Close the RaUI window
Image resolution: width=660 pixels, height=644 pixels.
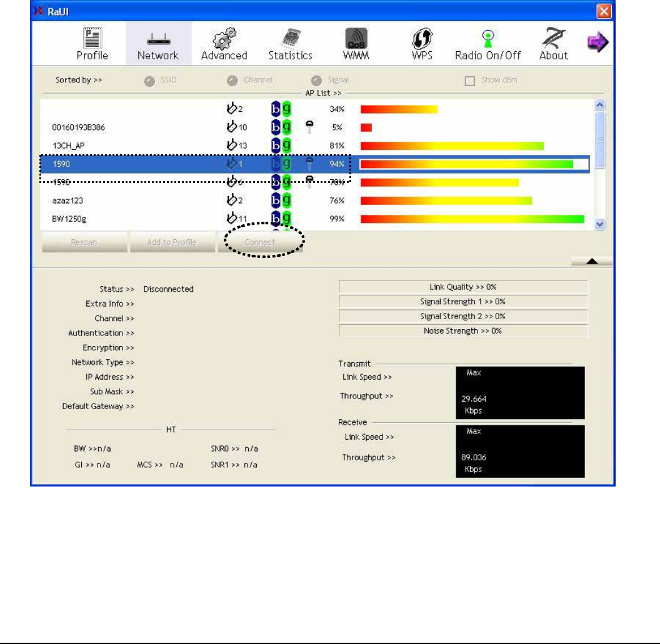[604, 11]
